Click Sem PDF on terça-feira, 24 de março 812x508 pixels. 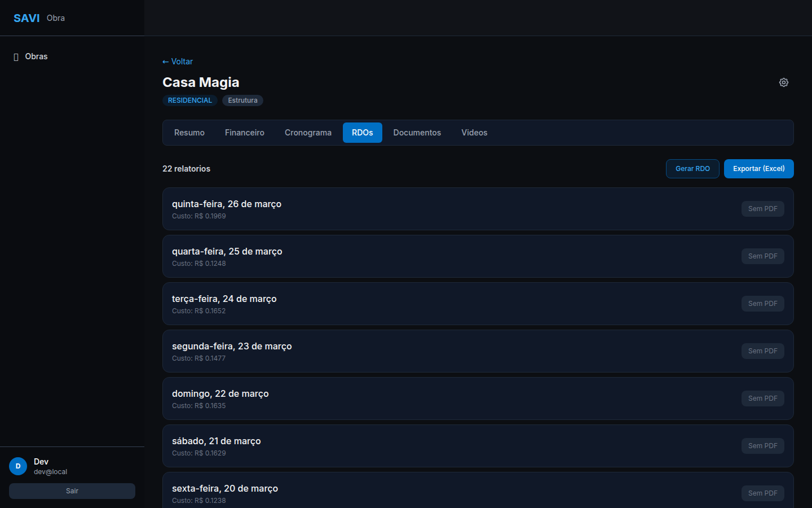(x=762, y=304)
